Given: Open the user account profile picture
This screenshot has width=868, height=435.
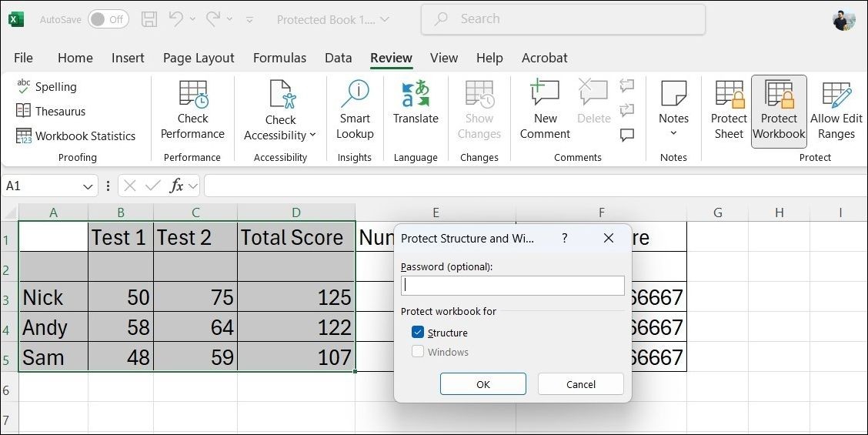Looking at the screenshot, I should click(x=843, y=19).
